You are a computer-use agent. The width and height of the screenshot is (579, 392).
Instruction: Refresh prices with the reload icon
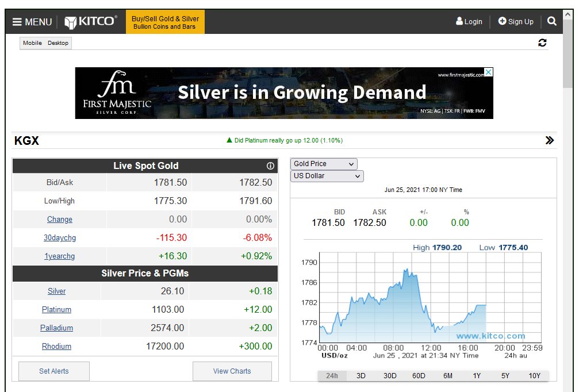coord(542,43)
